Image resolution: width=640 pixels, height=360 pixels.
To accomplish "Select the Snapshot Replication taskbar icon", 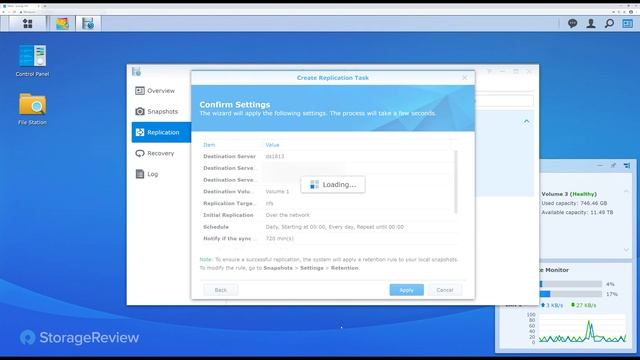I will 88,24.
